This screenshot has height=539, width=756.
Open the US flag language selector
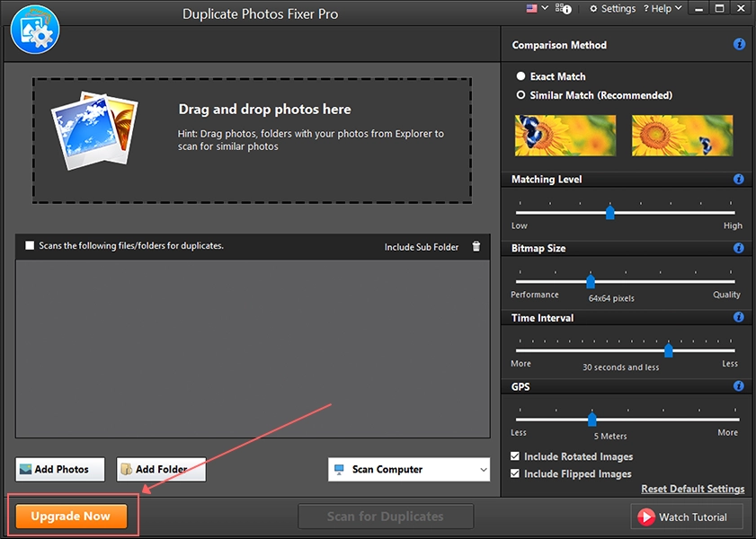[x=537, y=8]
